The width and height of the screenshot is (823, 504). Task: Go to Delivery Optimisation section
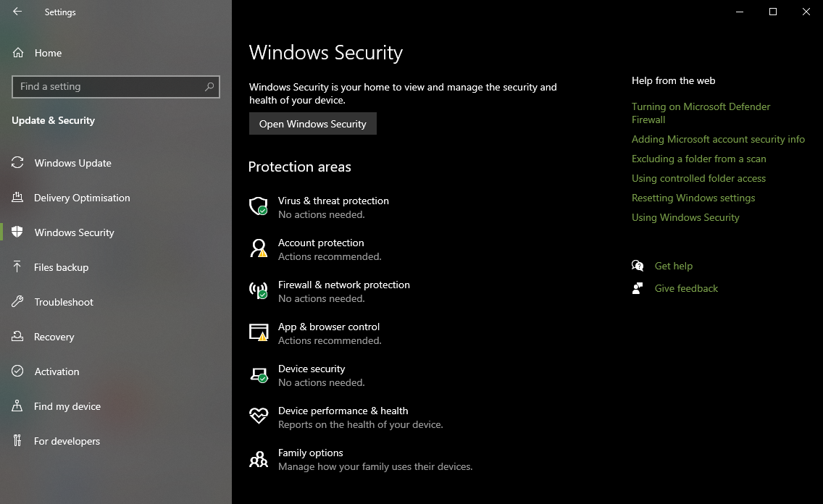click(x=82, y=198)
